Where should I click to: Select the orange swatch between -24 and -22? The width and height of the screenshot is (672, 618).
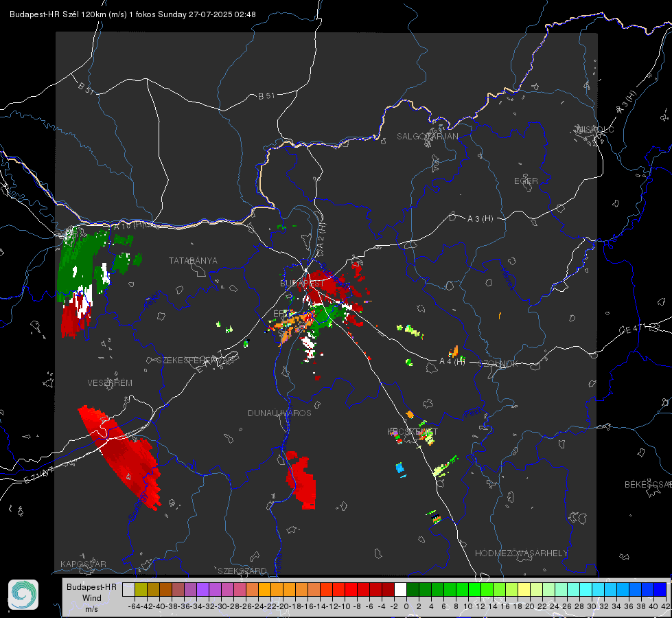(264, 589)
